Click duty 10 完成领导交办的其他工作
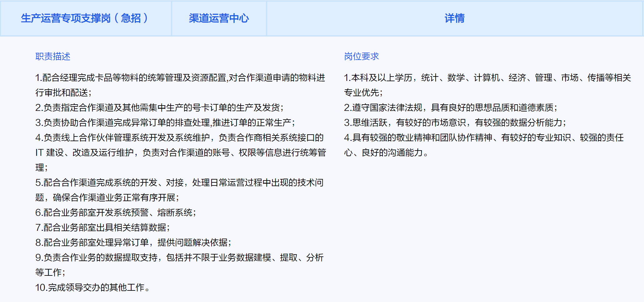644x302 pixels. [x=93, y=288]
